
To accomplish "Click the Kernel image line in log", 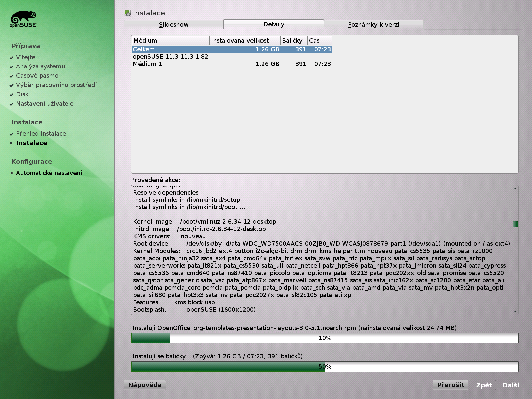I will coord(204,222).
